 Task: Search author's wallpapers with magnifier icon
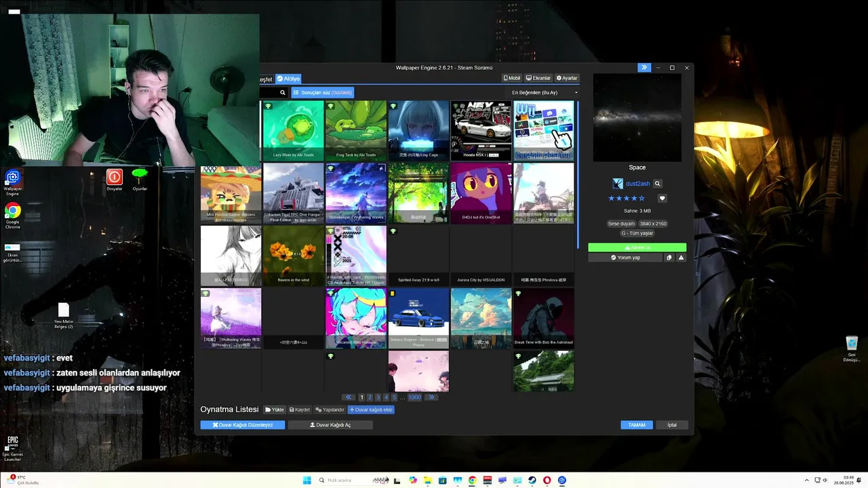(x=657, y=184)
